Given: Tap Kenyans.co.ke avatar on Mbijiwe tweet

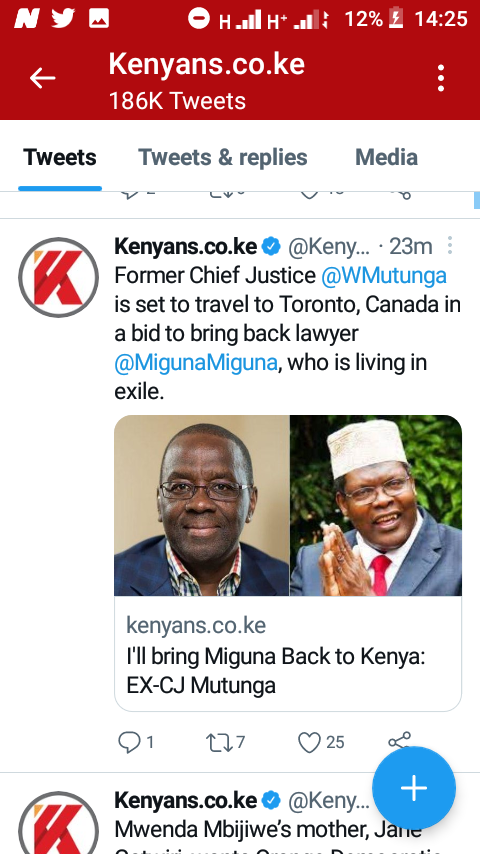Looking at the screenshot, I should (x=59, y=822).
